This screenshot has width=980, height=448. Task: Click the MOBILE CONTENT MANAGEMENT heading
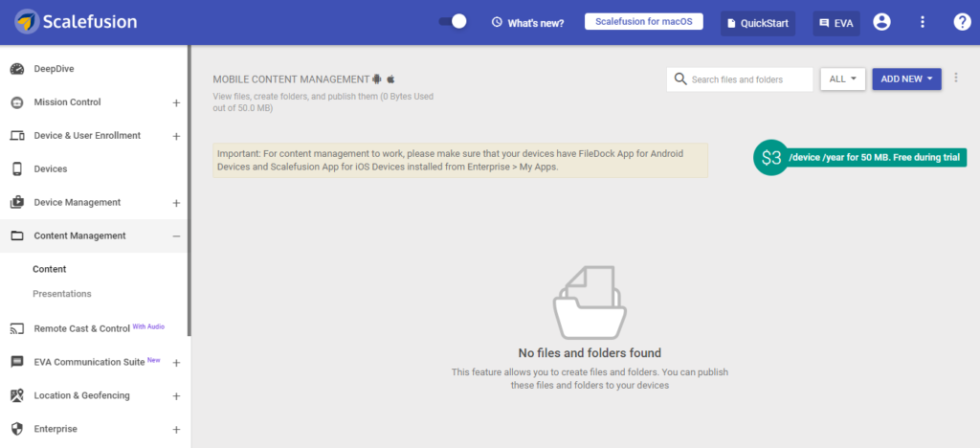pos(291,79)
